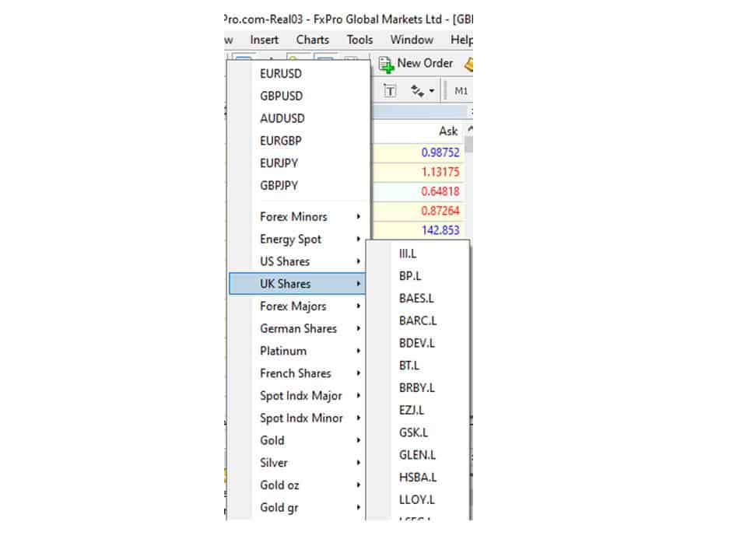The width and height of the screenshot is (747, 560).
Task: Expand the Energy Spot submenu
Action: pyautogui.click(x=298, y=239)
